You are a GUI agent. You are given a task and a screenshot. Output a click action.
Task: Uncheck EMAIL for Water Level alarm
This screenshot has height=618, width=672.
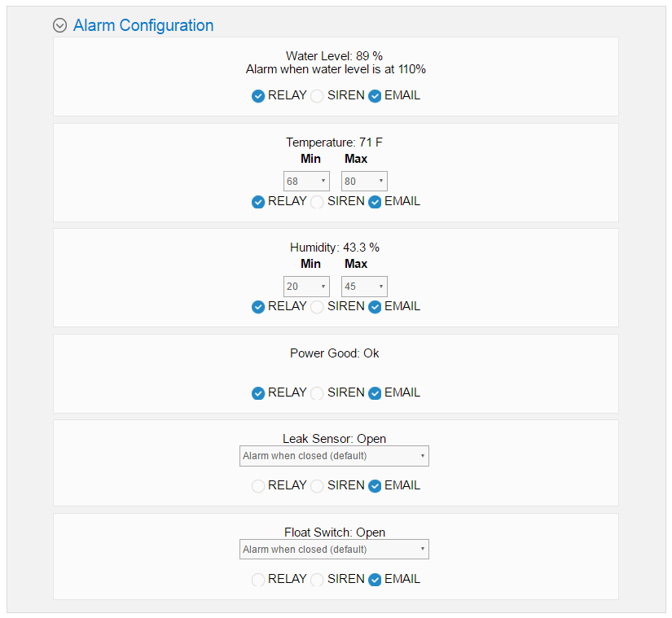pyautogui.click(x=375, y=96)
